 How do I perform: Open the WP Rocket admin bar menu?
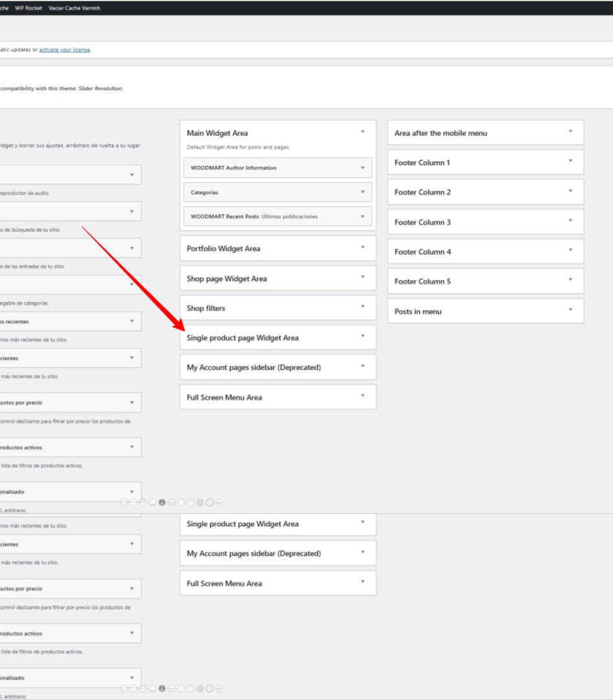pyautogui.click(x=29, y=8)
